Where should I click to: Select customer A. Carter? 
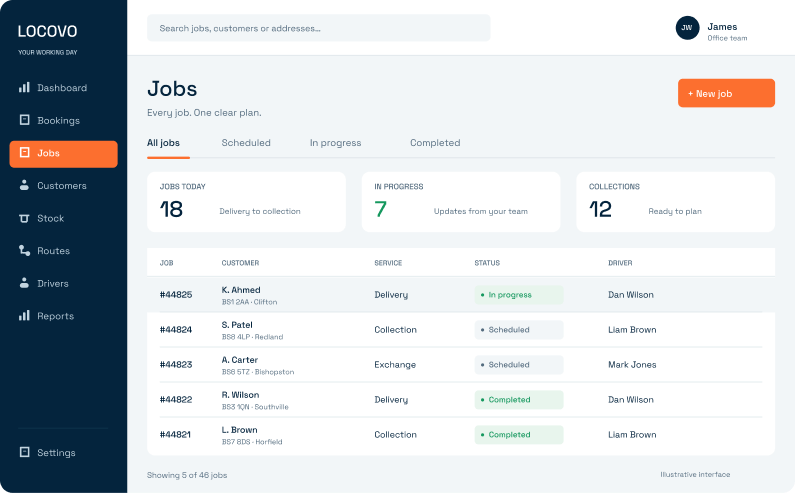[240, 360]
